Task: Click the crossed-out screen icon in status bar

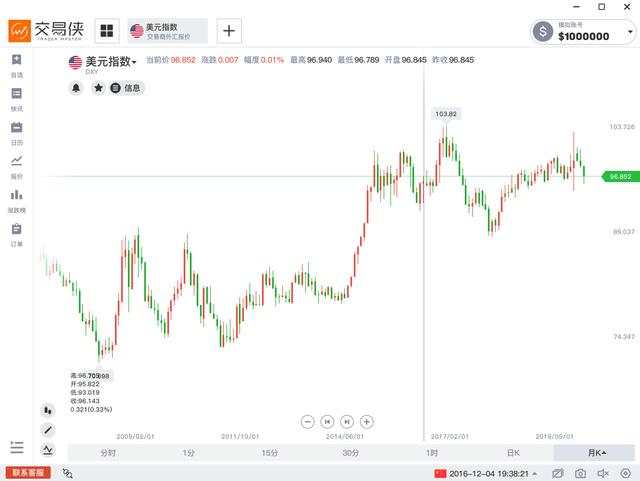Action: click(x=558, y=473)
